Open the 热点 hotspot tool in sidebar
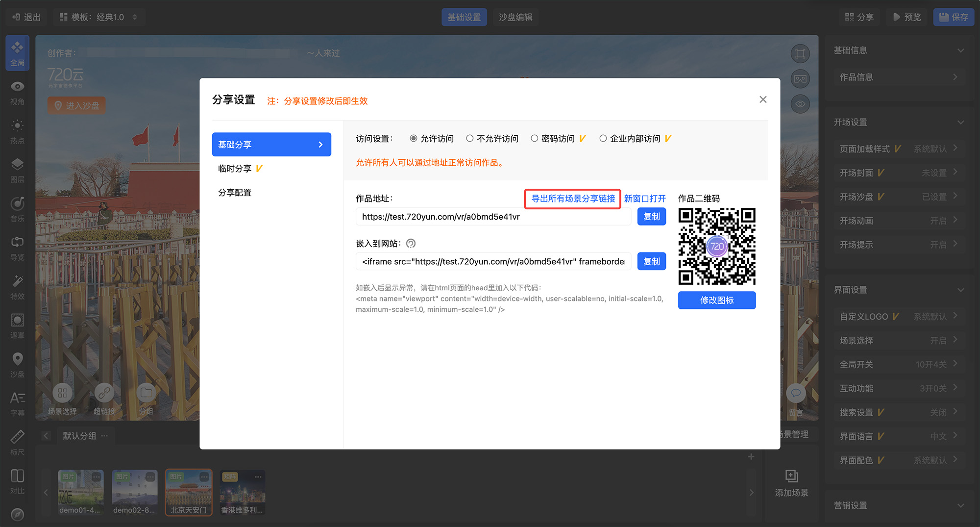 [17, 131]
